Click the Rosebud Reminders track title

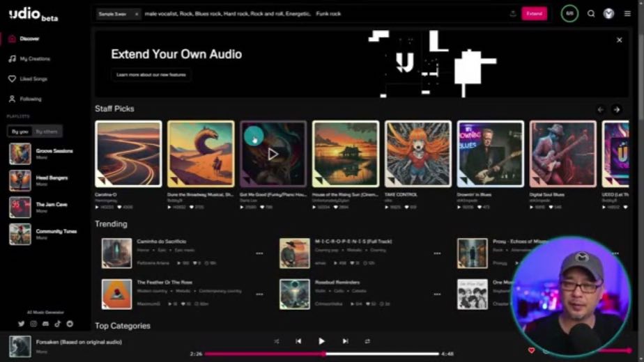coord(337,283)
